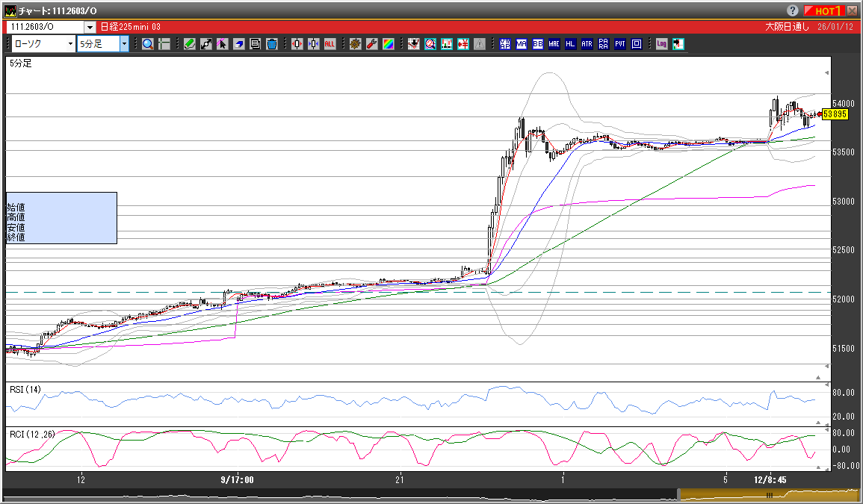Click the PVT pivot indicator button
Viewport: 863px width, 504px height.
click(x=619, y=44)
